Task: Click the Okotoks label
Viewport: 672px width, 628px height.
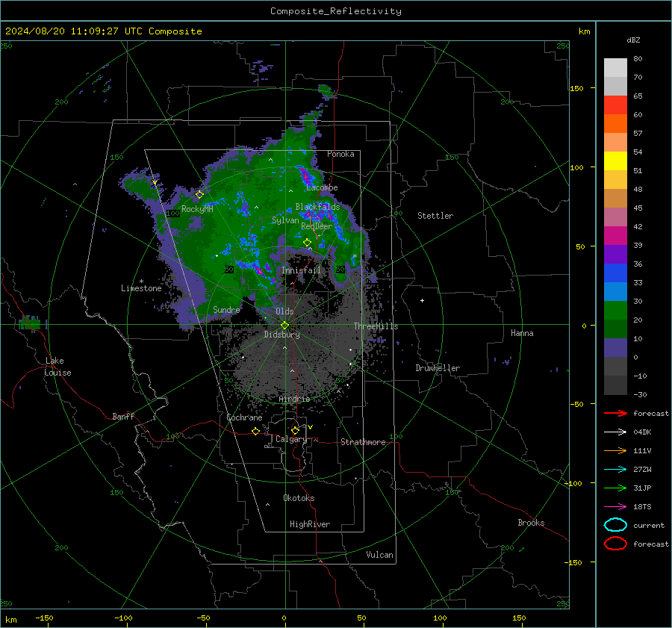Action: [x=299, y=497]
